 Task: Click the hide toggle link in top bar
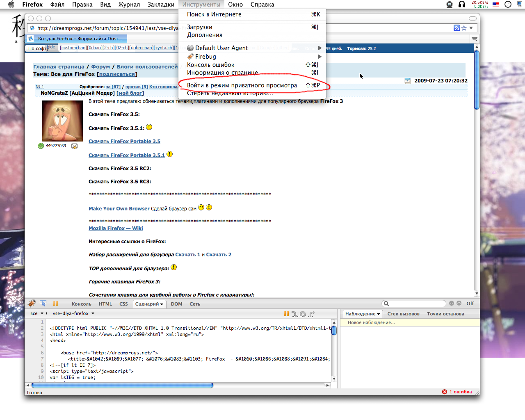[x=51, y=47]
